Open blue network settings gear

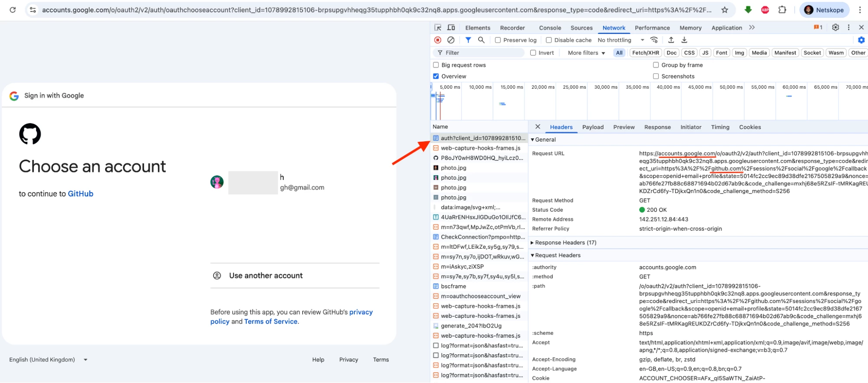click(861, 40)
